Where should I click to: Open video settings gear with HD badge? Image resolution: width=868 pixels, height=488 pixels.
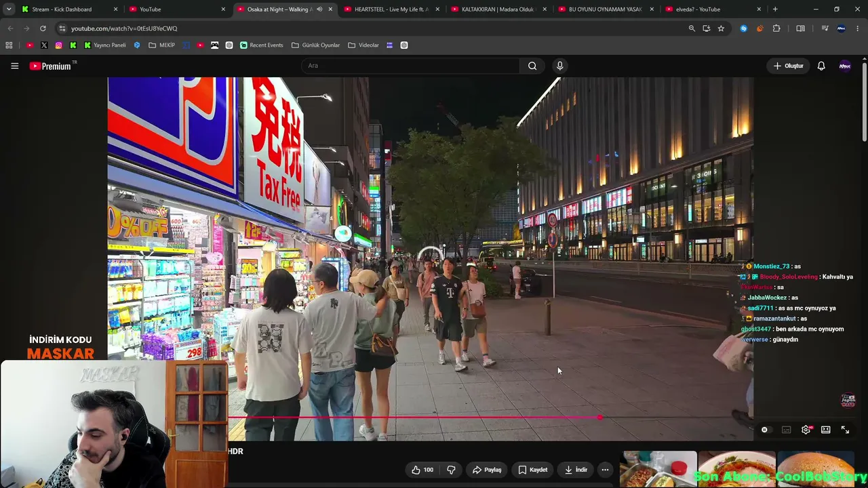[806, 430]
